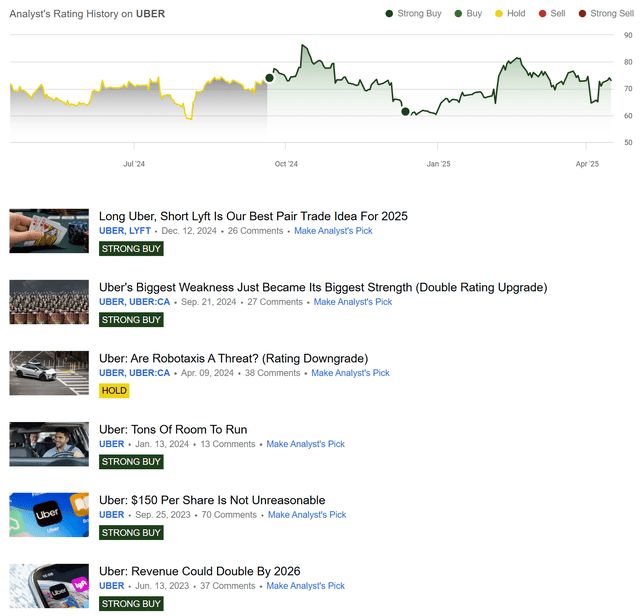Open phone with Uber and Lyft thumbnail

click(49, 586)
